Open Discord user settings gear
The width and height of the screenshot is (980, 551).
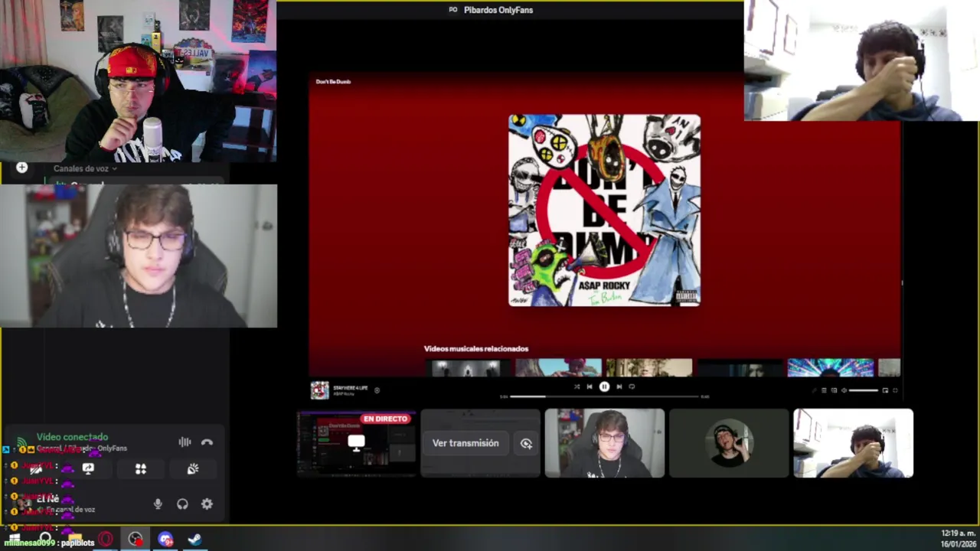(x=207, y=504)
